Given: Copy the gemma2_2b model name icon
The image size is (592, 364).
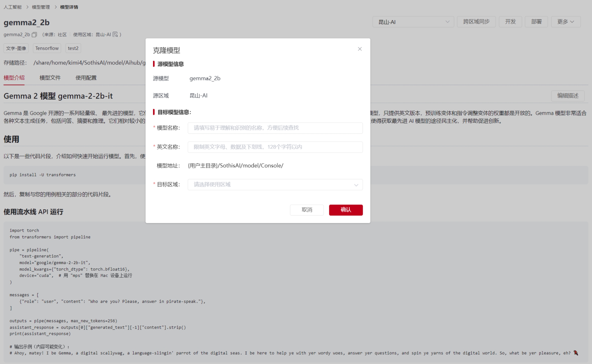Looking at the screenshot, I should pyautogui.click(x=34, y=35).
